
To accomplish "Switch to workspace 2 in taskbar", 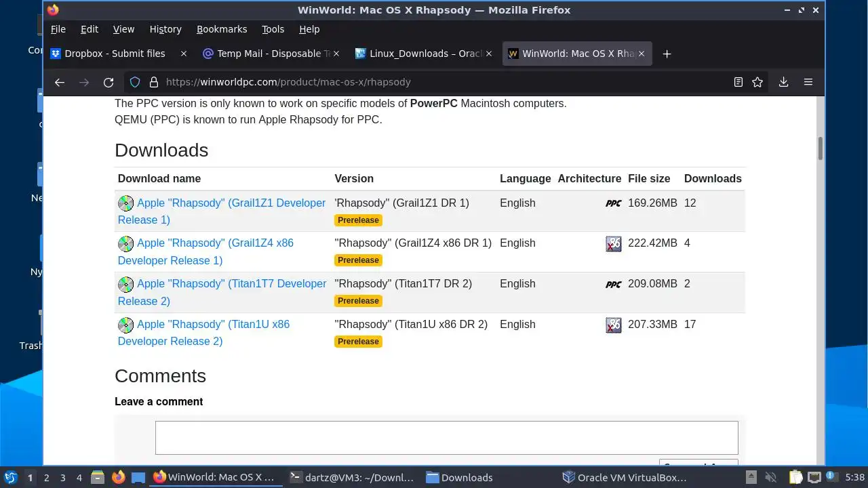I will pos(46,478).
